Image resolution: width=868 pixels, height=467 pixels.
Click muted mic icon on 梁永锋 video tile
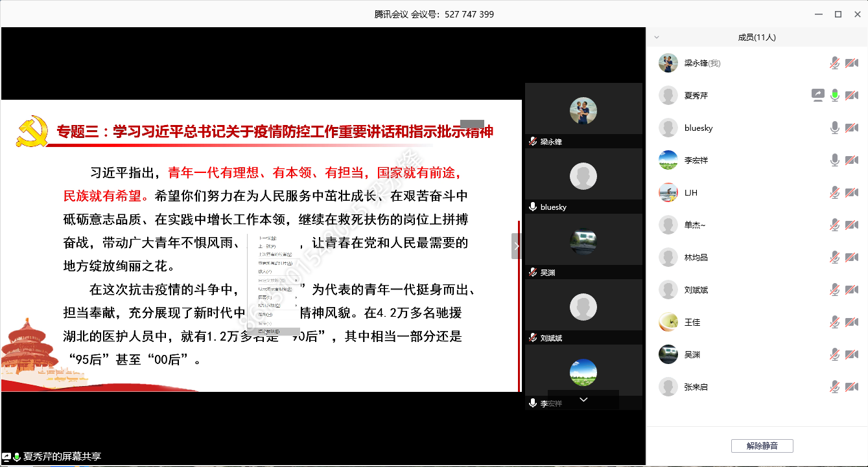pyautogui.click(x=533, y=141)
